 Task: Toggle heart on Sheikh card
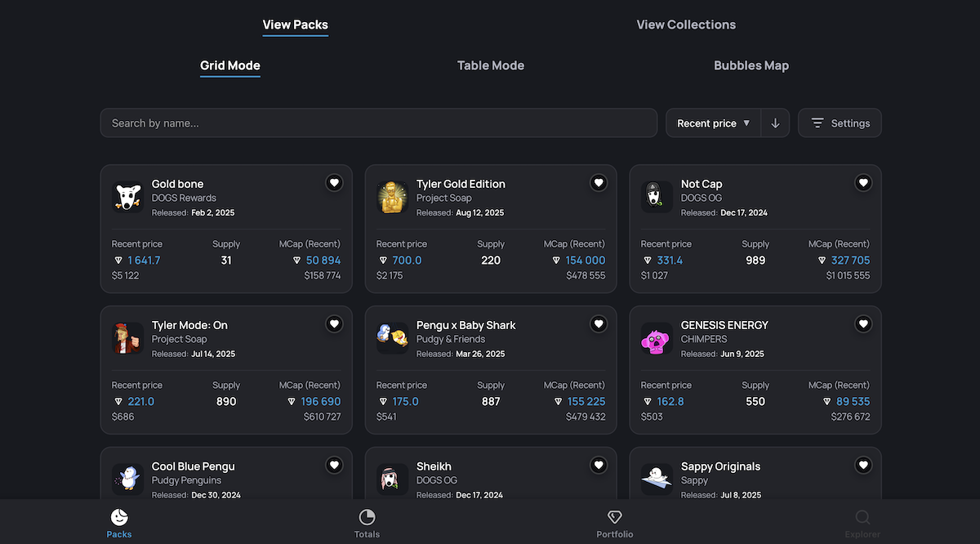coord(599,466)
